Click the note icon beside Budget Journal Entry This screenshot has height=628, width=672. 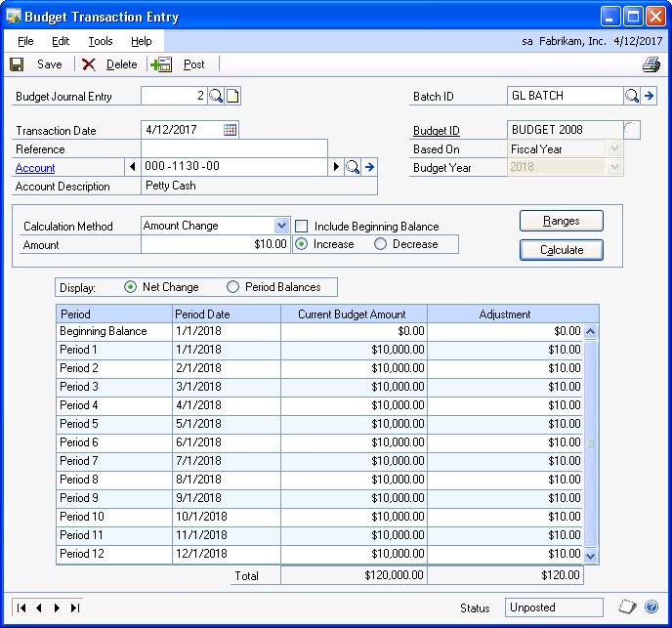point(232,96)
